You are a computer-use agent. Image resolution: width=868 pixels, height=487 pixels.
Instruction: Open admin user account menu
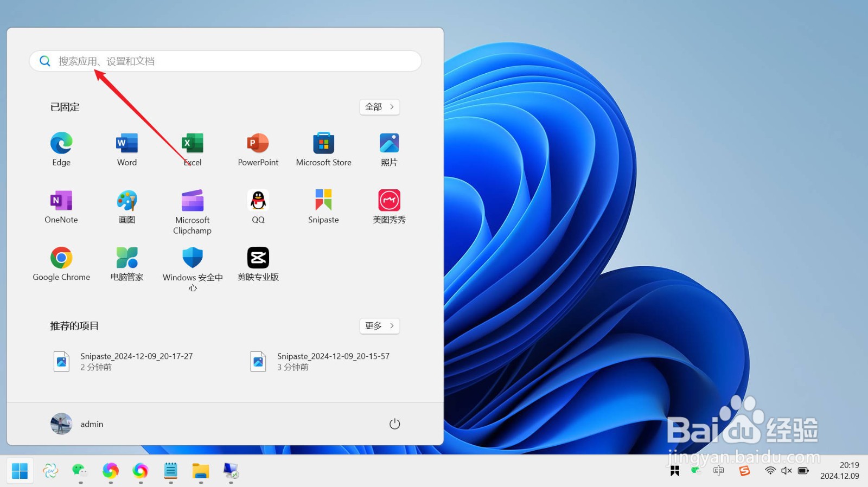pos(77,424)
